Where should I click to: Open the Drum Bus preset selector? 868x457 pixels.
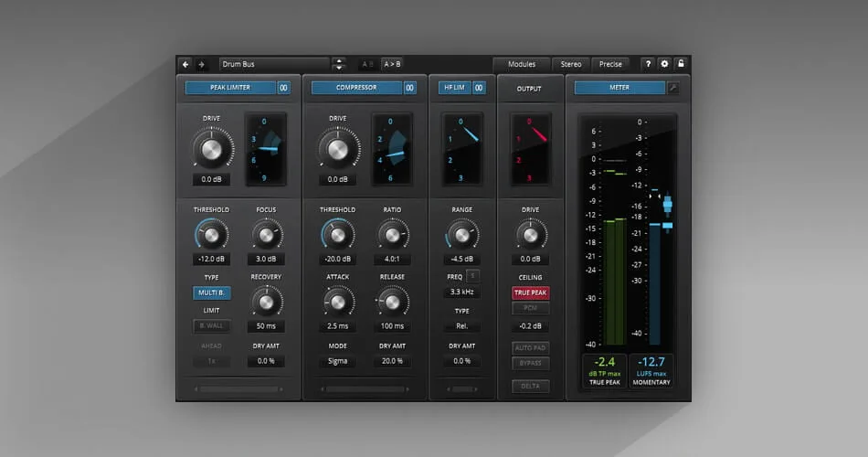pos(274,64)
